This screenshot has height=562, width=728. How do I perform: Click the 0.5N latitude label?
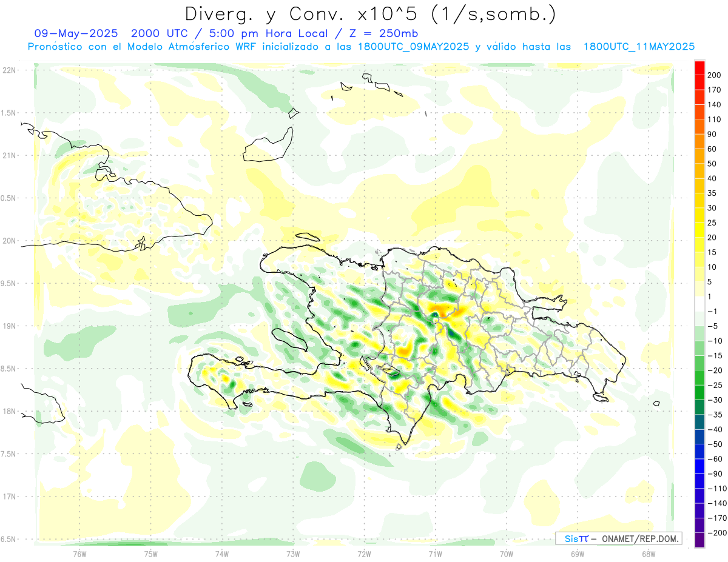(8, 198)
